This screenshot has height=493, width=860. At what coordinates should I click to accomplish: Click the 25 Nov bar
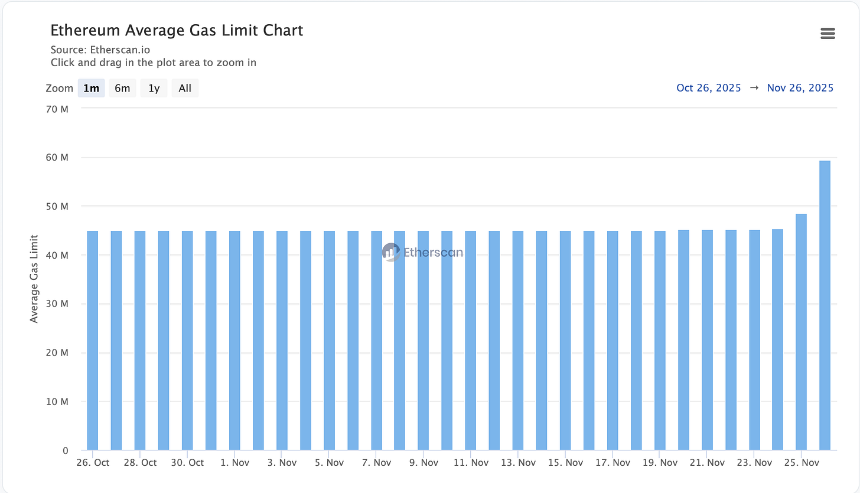(801, 332)
